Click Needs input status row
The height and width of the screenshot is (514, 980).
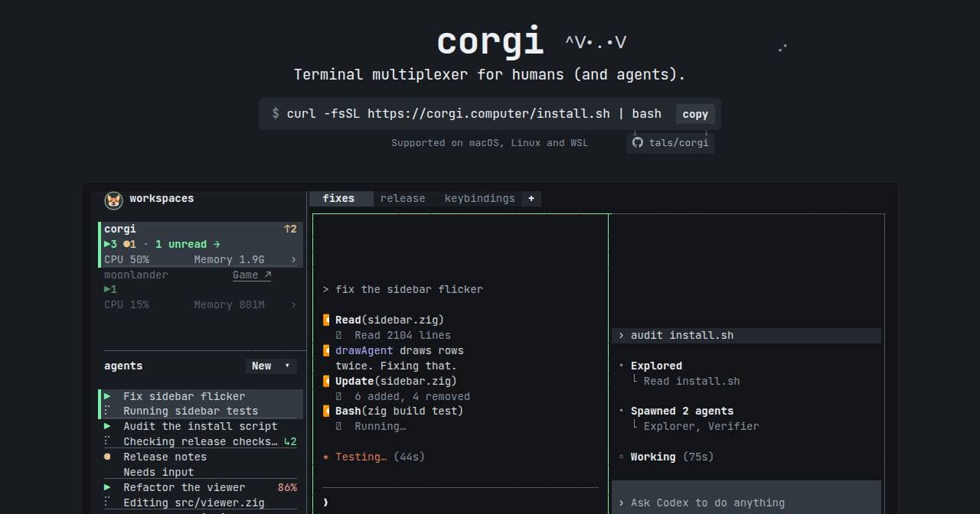158,472
